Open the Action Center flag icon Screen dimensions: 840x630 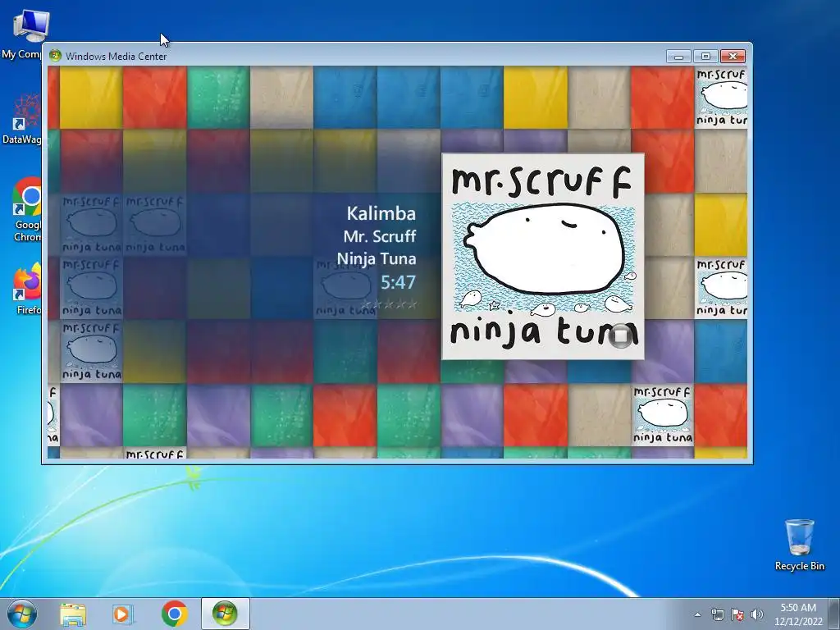pos(737,614)
